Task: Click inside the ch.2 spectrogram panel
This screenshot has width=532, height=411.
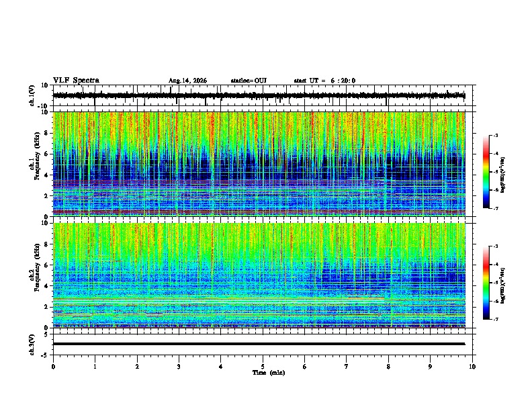Action: pos(259,275)
